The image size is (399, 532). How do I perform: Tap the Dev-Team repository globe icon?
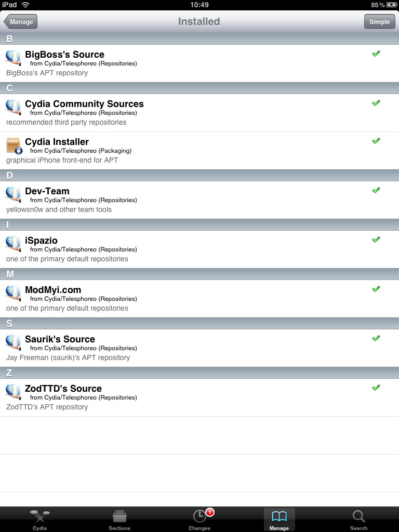(13, 194)
